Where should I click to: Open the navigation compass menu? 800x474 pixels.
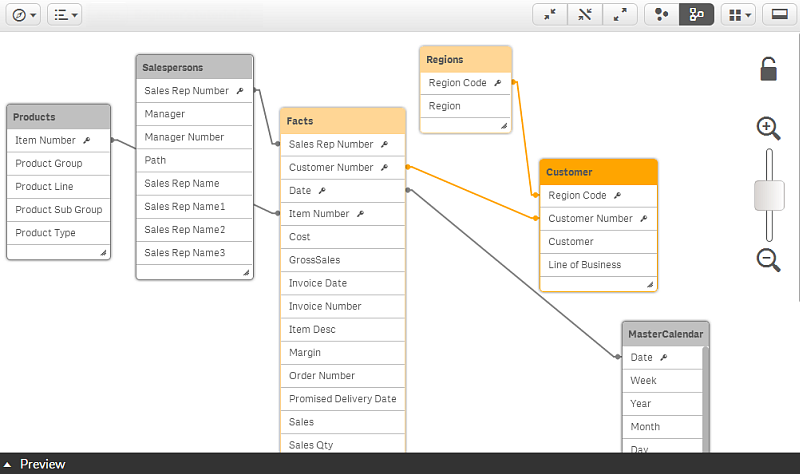coord(25,15)
